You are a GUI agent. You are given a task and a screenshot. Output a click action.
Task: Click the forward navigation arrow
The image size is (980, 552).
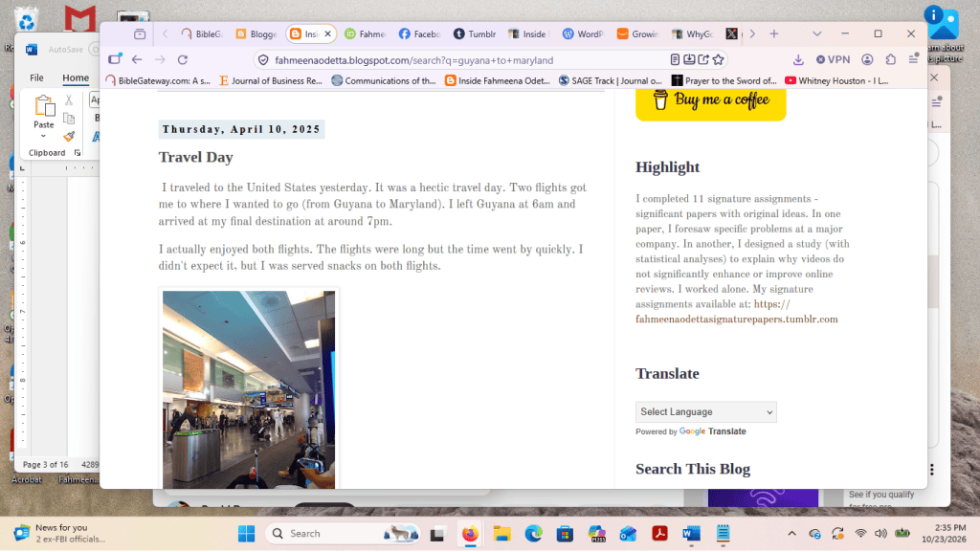click(x=160, y=60)
